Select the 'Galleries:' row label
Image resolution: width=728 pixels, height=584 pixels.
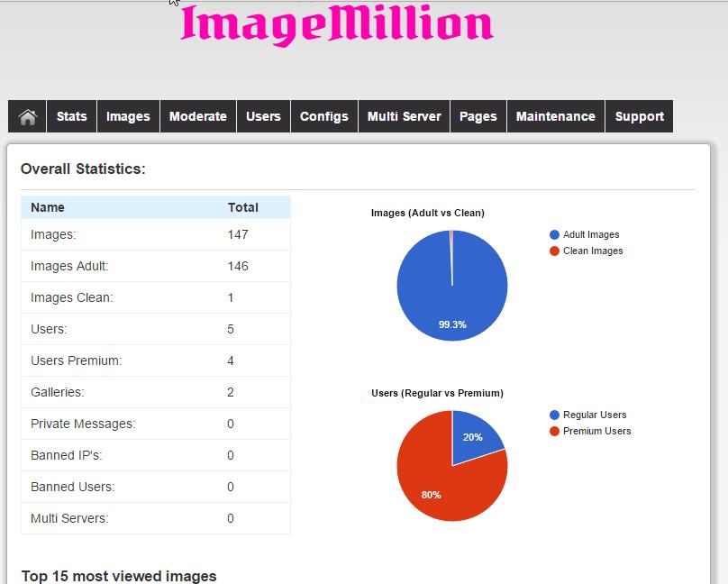click(x=58, y=392)
